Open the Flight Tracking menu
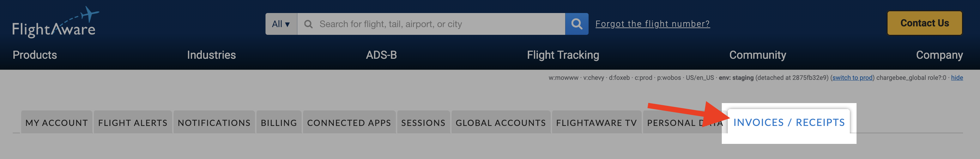980x159 pixels. pos(563,55)
